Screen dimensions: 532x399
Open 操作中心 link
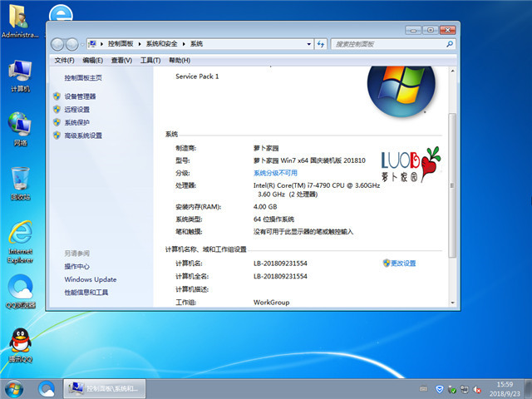click(x=77, y=266)
